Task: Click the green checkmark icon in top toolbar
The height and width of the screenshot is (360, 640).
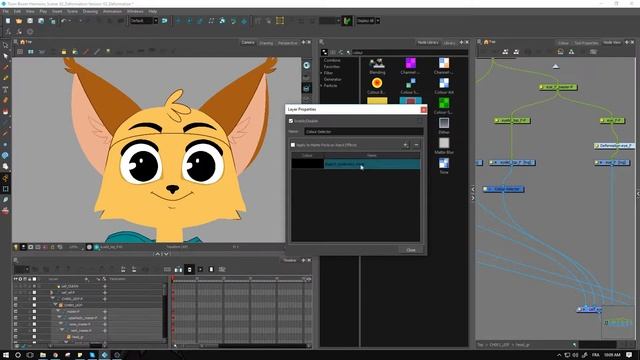Action: (347, 21)
